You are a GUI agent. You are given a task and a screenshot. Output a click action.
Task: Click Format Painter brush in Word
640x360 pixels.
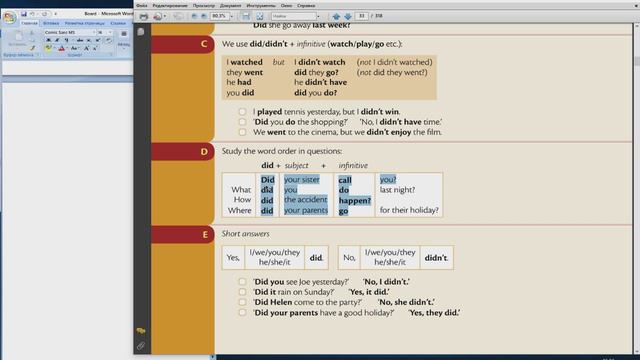[x=33, y=48]
